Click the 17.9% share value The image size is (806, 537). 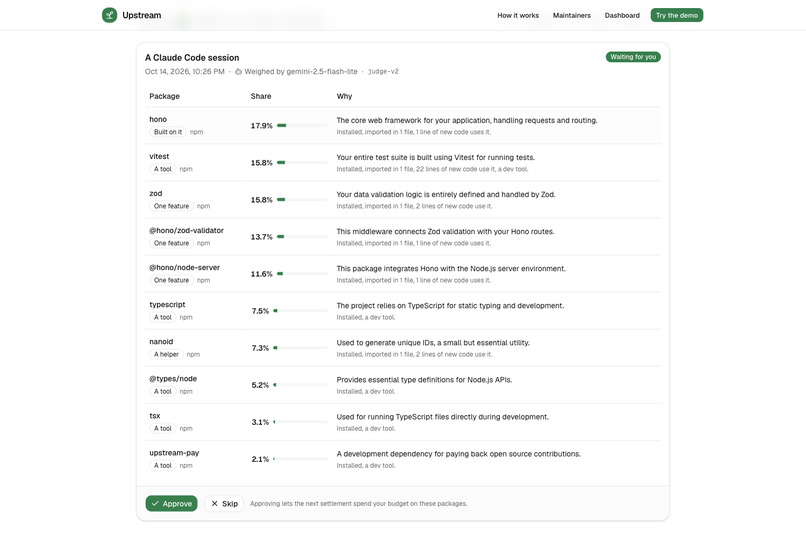[261, 126]
